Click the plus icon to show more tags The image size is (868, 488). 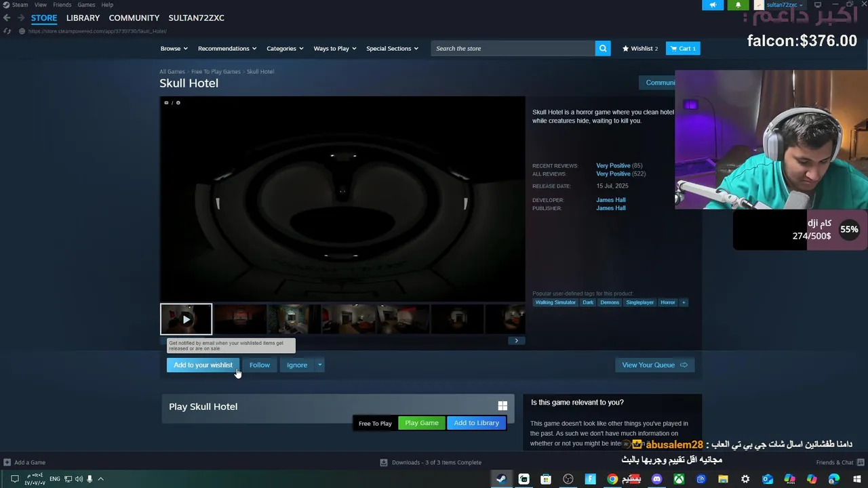click(x=684, y=302)
